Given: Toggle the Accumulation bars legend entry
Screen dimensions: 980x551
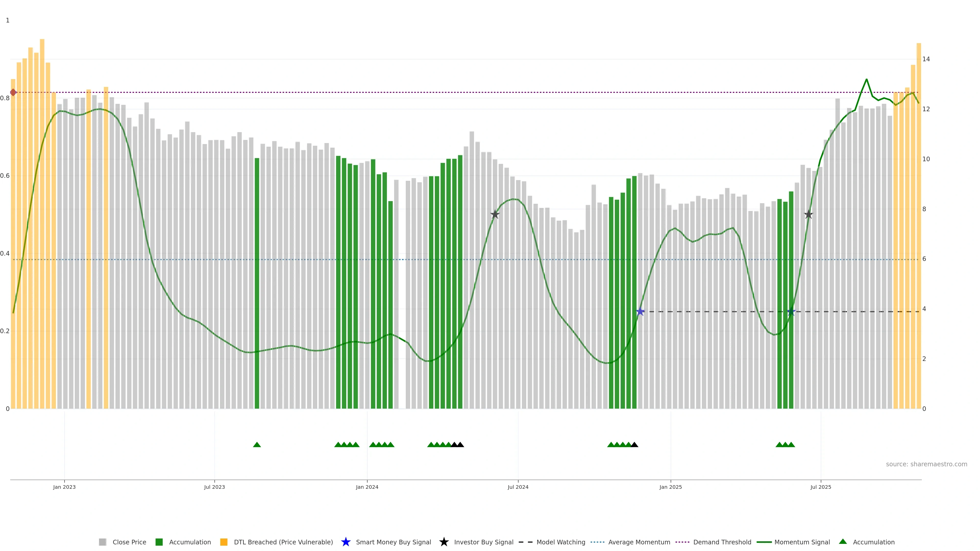Looking at the screenshot, I should 189,542.
